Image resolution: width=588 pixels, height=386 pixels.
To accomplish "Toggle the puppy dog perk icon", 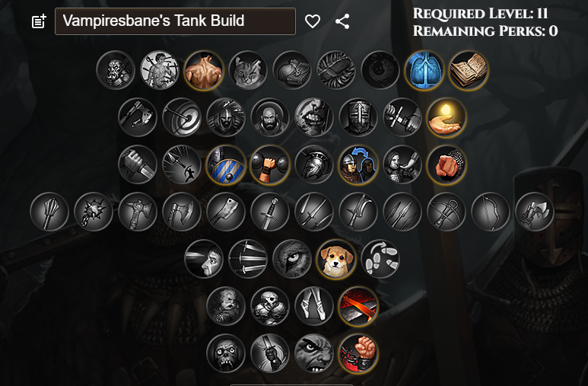I will point(336,259).
